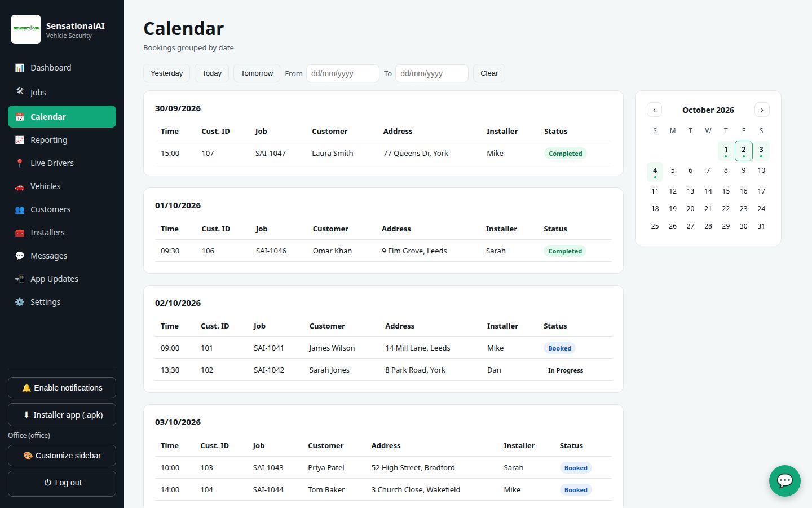Go to next month in mini calendar
Screen dimensions: 812x508
762,110
